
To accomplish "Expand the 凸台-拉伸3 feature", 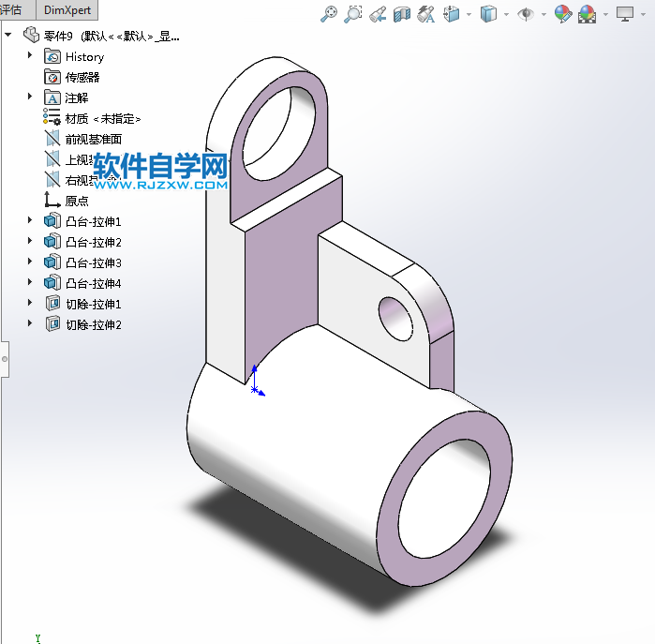I will (30, 262).
